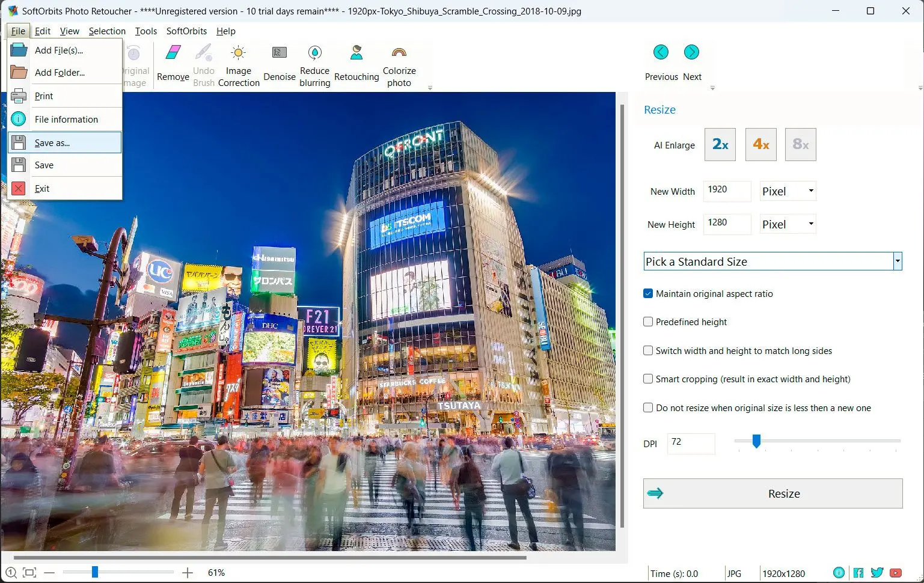This screenshot has width=924, height=583.
Task: Uncheck Maintain original aspect ratio
Action: point(647,293)
